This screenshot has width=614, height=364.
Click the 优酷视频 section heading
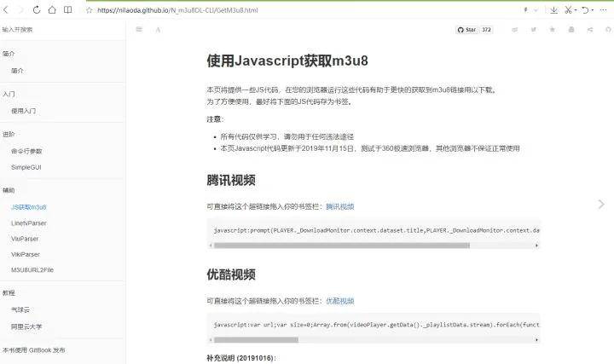(x=231, y=274)
